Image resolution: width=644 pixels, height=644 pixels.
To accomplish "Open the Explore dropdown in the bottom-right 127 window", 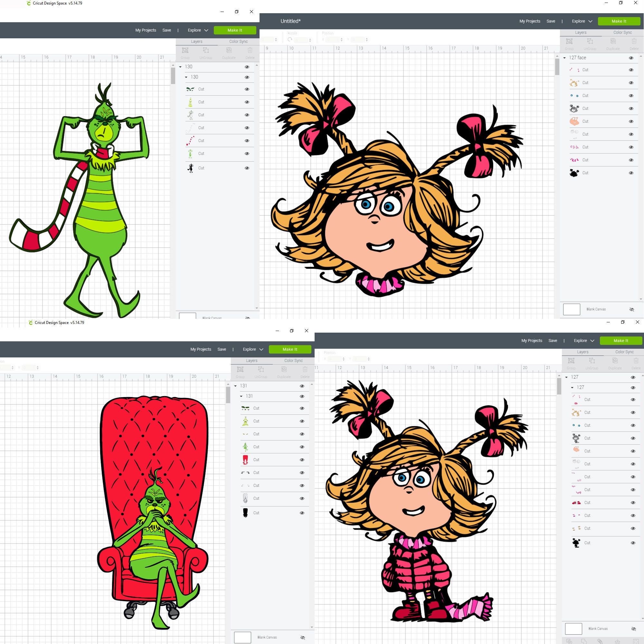I will pyautogui.click(x=584, y=340).
